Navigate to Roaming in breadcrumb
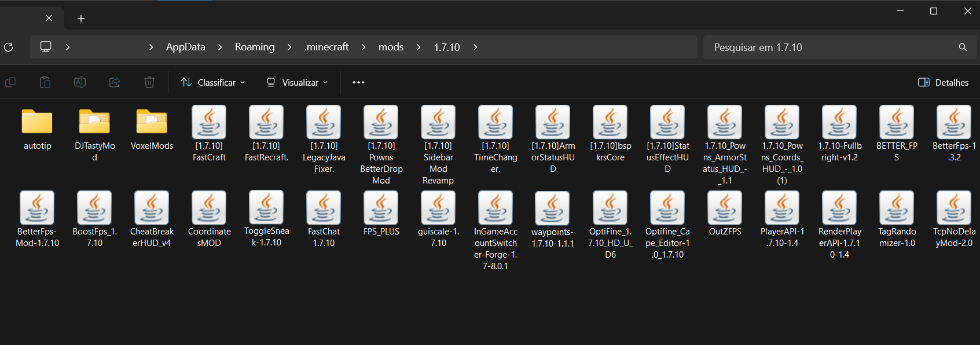 coord(255,47)
